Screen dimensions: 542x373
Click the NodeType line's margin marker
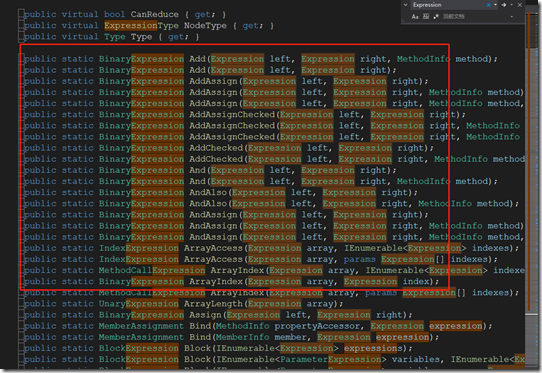(21, 26)
